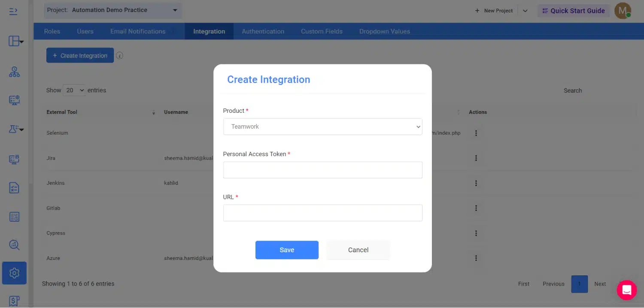Open the Custom Fields tab
Image resolution: width=644 pixels, height=308 pixels.
322,31
